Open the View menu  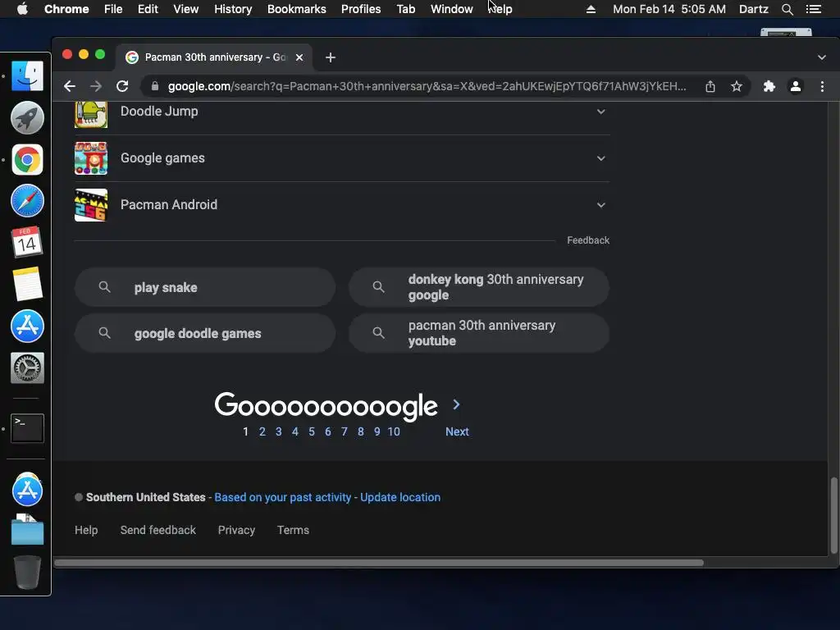pos(186,9)
